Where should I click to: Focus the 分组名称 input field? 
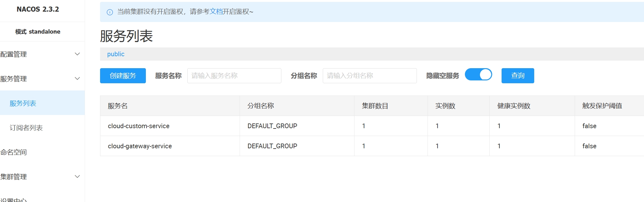pyautogui.click(x=370, y=76)
